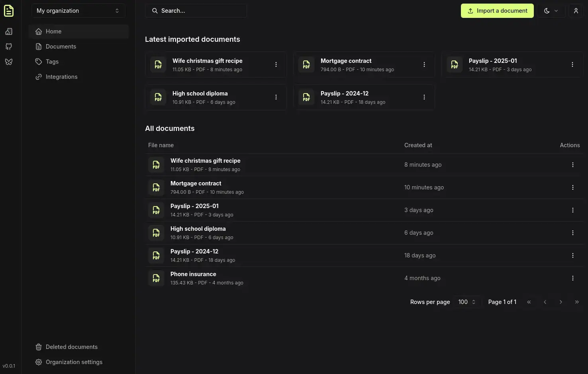Go to Documents in the sidebar

tap(61, 47)
